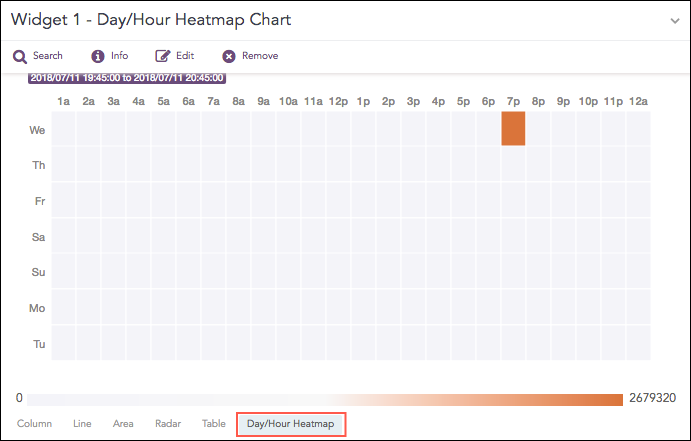Screen dimensions: 691x441
Task: Select the Day/Hour Heatmap tab
Action: coord(291,424)
